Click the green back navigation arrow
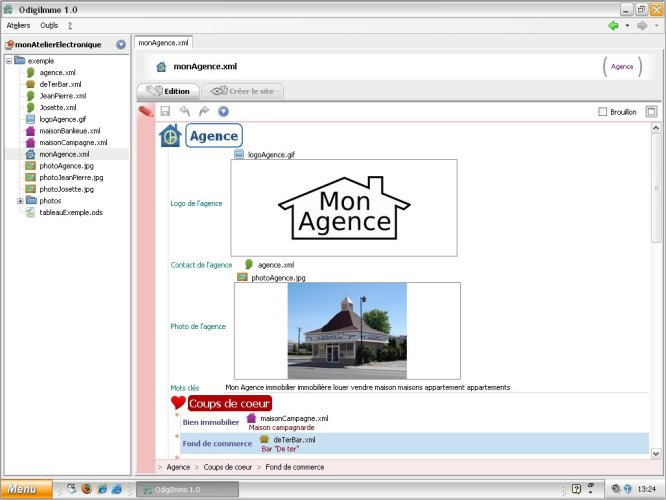Viewport: 666px width, 500px height. coord(613,25)
